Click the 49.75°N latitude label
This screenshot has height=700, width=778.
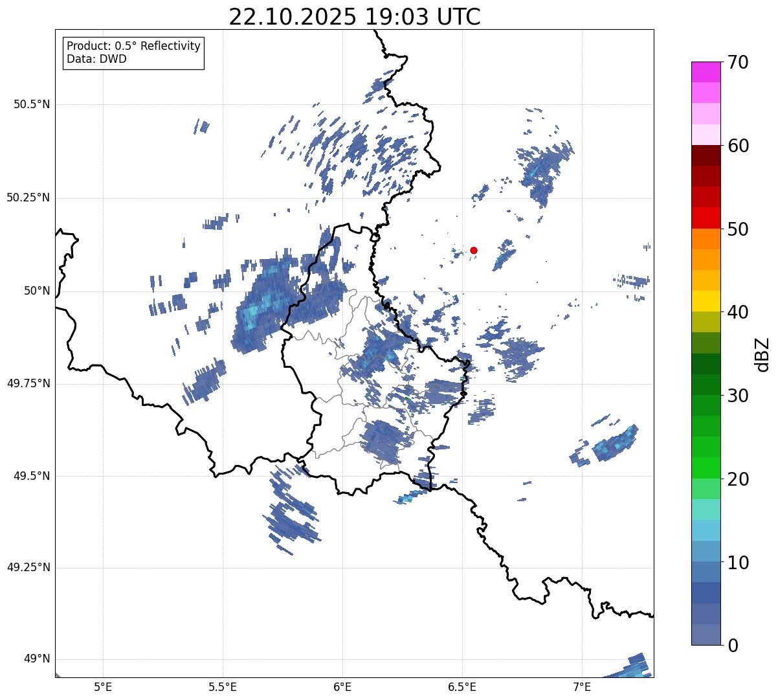click(28, 383)
